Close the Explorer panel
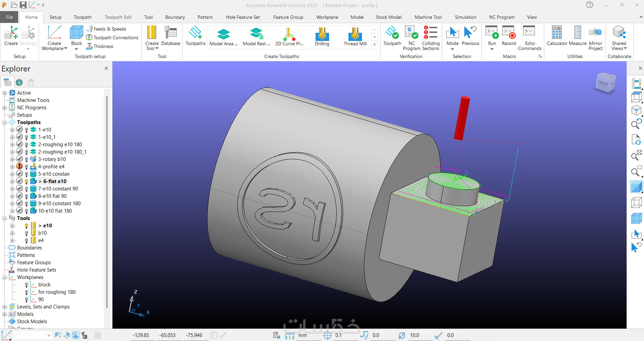This screenshot has height=341, width=644. tap(106, 68)
